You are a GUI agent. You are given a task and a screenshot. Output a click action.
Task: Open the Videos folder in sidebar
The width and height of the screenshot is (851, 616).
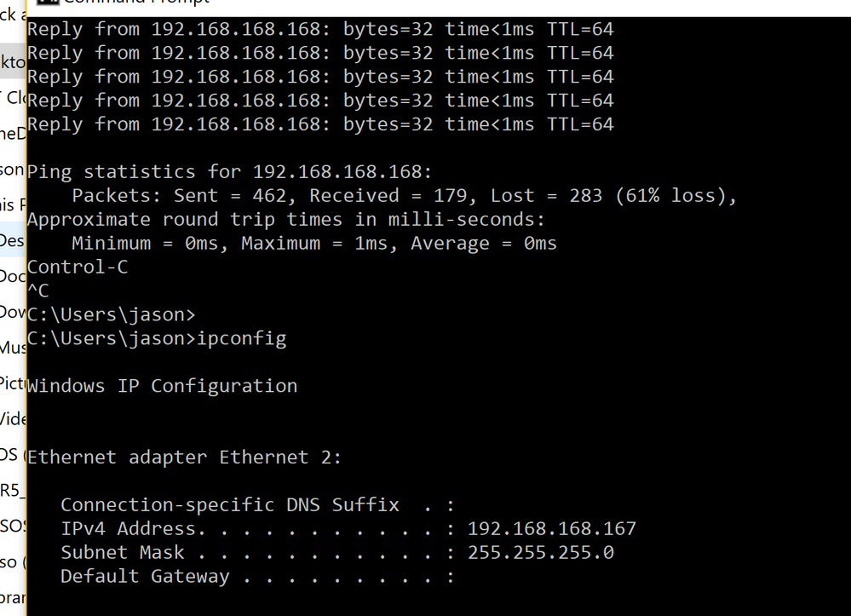pyautogui.click(x=13, y=418)
